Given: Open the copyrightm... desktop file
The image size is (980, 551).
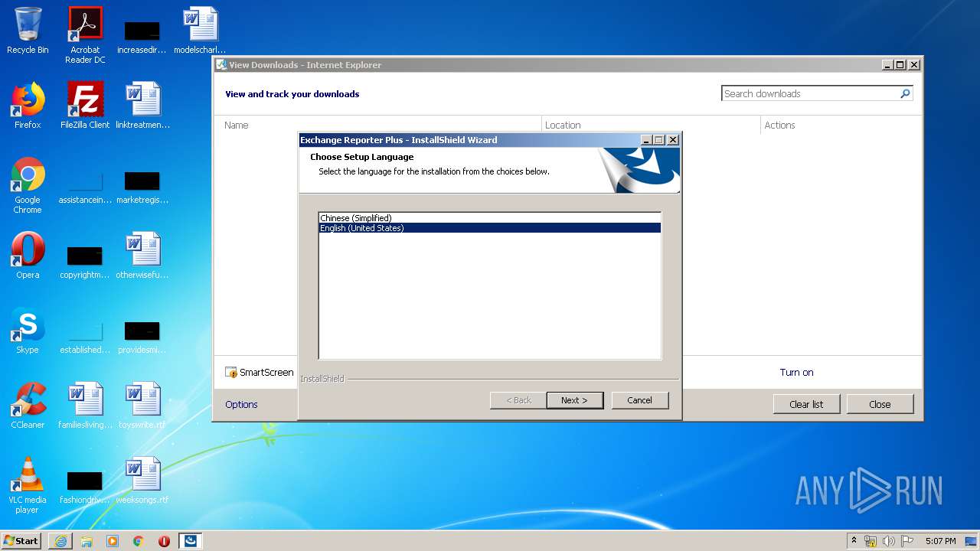Looking at the screenshot, I should (85, 260).
